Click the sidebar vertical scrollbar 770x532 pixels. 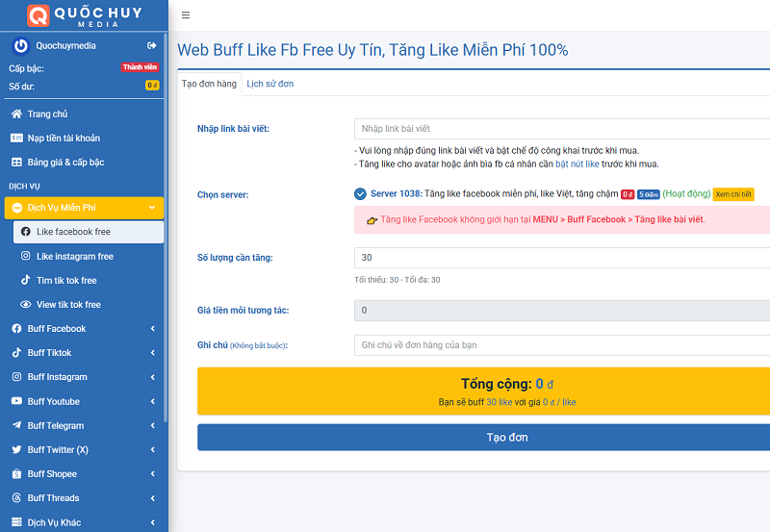pos(166,227)
